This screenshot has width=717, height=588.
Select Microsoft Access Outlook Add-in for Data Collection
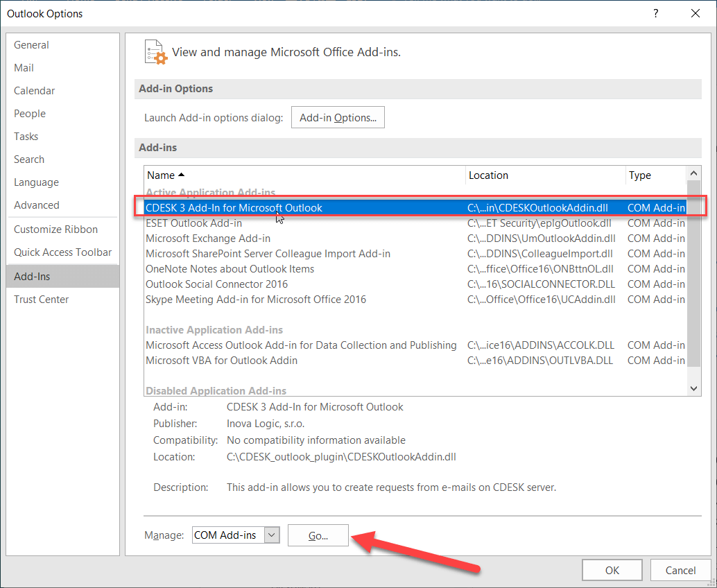(x=415, y=345)
